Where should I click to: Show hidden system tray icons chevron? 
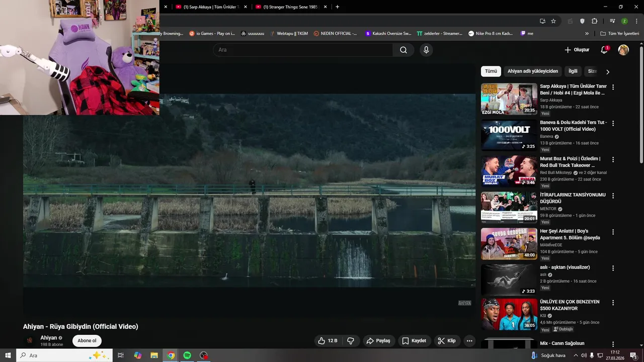pos(576,355)
